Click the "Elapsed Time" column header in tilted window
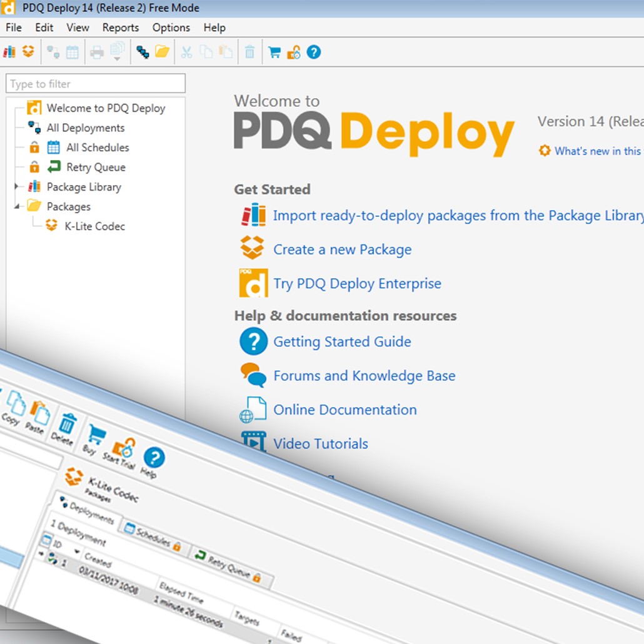The width and height of the screenshot is (644, 644). pyautogui.click(x=181, y=592)
